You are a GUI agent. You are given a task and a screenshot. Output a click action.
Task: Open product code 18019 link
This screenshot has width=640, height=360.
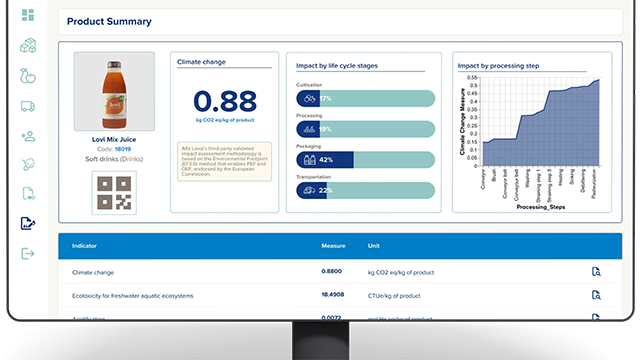pyautogui.click(x=123, y=149)
